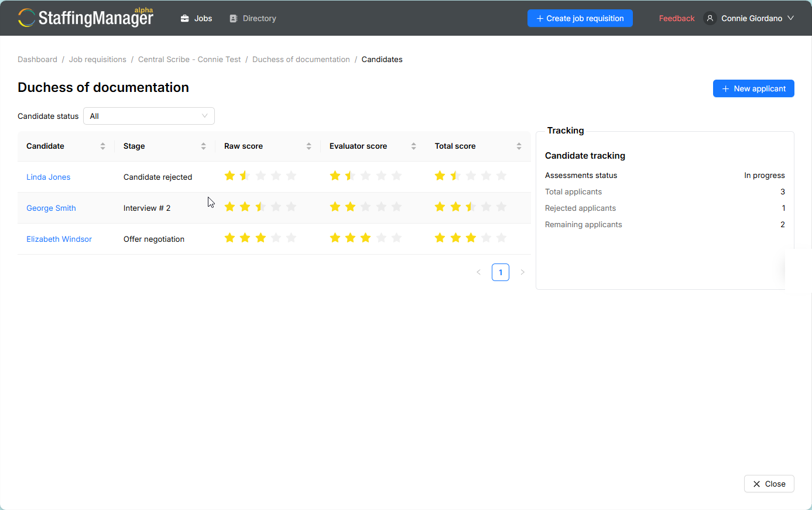The width and height of the screenshot is (812, 510).
Task: Sort by Stage column sort icon
Action: tap(204, 146)
